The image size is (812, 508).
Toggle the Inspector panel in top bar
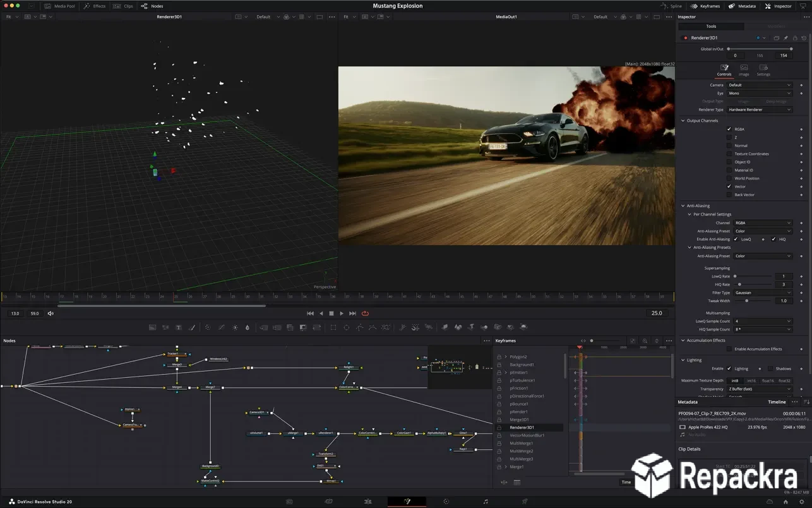778,6
